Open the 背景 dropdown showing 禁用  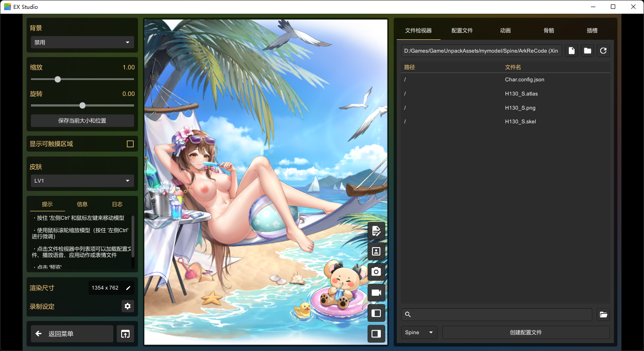[82, 42]
